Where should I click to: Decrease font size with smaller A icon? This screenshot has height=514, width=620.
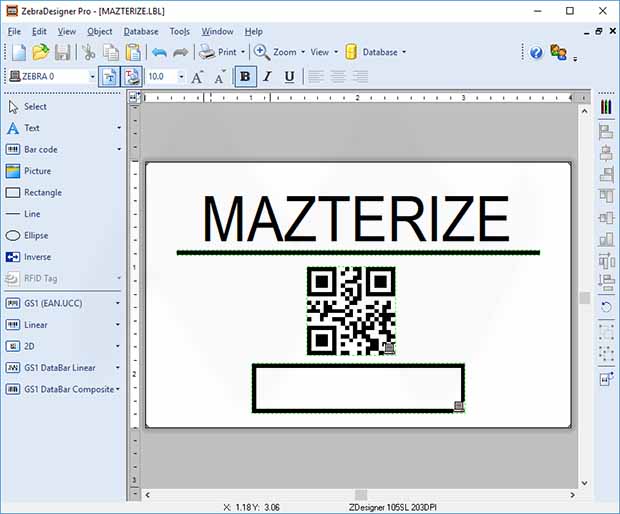(220, 77)
